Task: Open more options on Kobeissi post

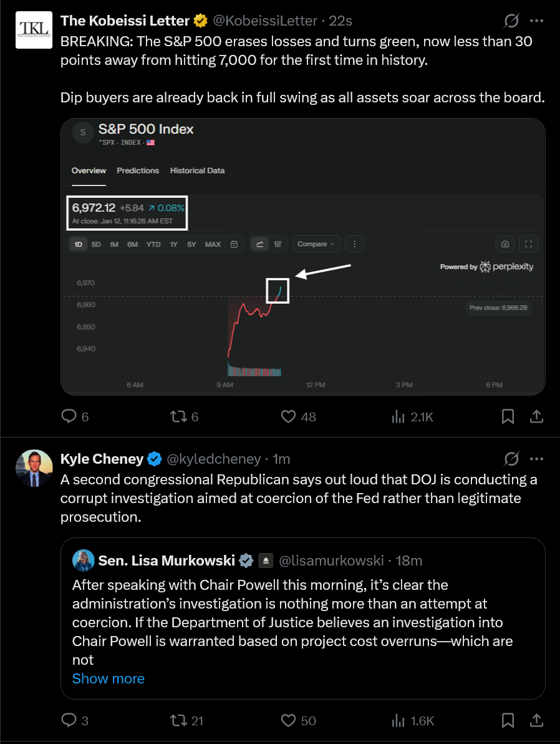Action: (537, 21)
